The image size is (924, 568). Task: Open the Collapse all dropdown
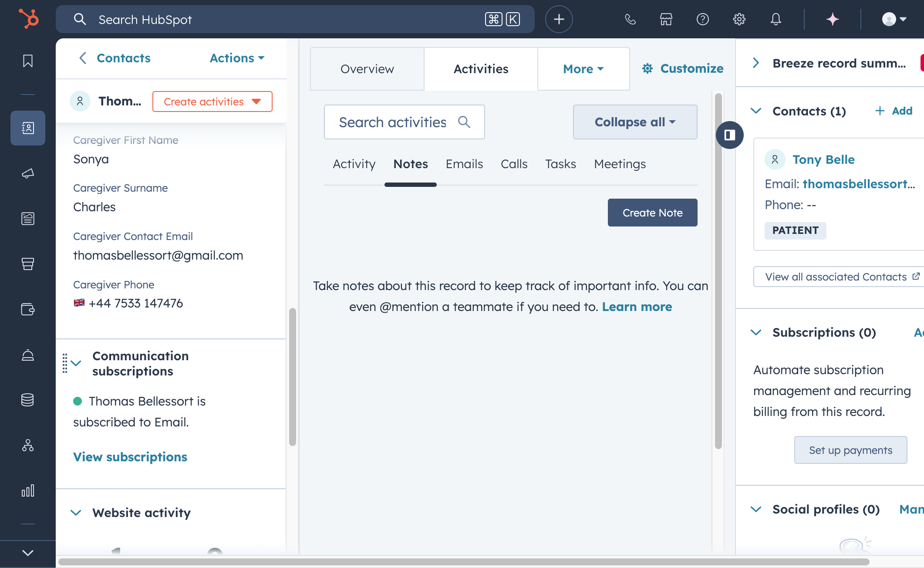pos(635,122)
